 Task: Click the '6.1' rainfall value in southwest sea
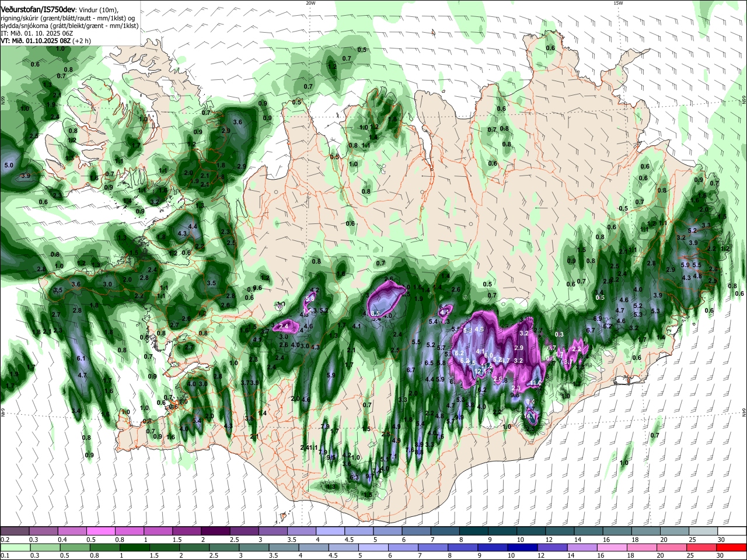[82, 358]
